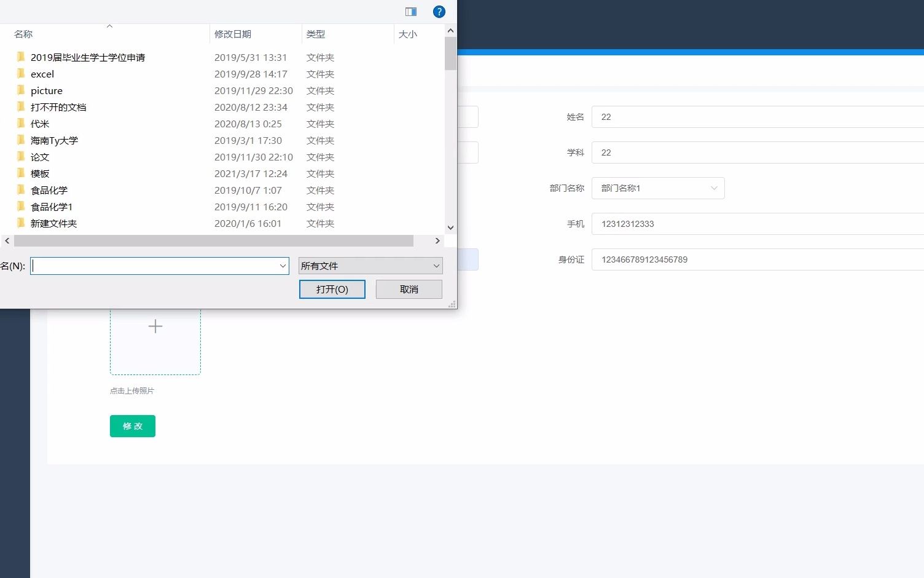The width and height of the screenshot is (924, 578).
Task: Click 文件夹 type in the 新建文件夹 row
Action: click(321, 223)
